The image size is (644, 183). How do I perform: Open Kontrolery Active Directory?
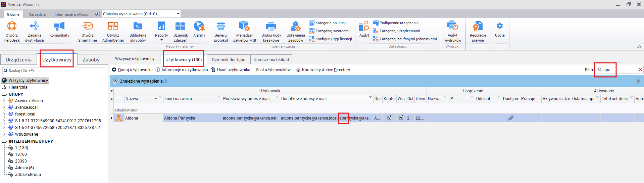point(323,70)
